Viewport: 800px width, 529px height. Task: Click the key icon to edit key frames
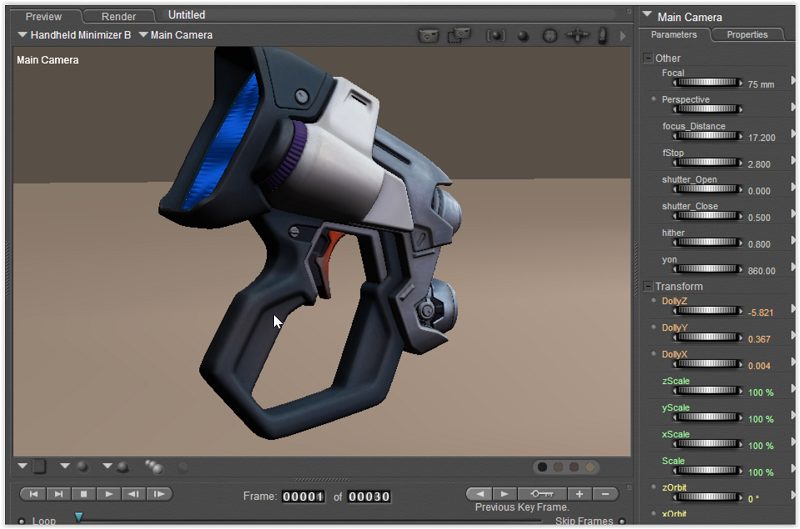pyautogui.click(x=542, y=494)
